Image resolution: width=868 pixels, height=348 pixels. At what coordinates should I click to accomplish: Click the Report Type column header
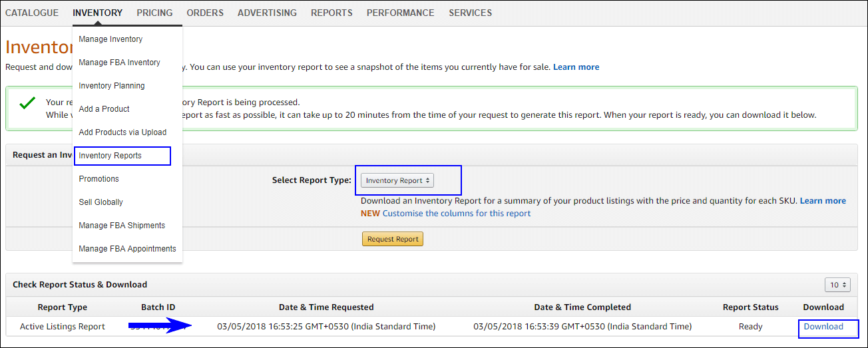click(62, 307)
